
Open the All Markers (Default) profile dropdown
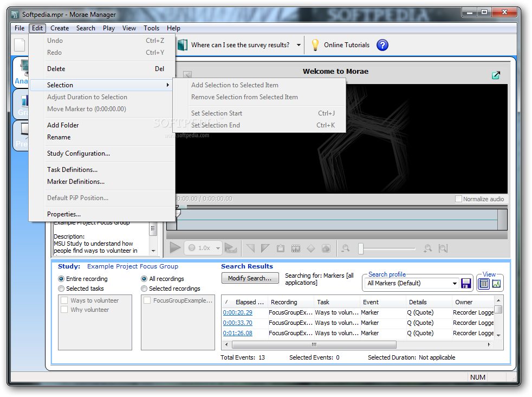(x=455, y=283)
